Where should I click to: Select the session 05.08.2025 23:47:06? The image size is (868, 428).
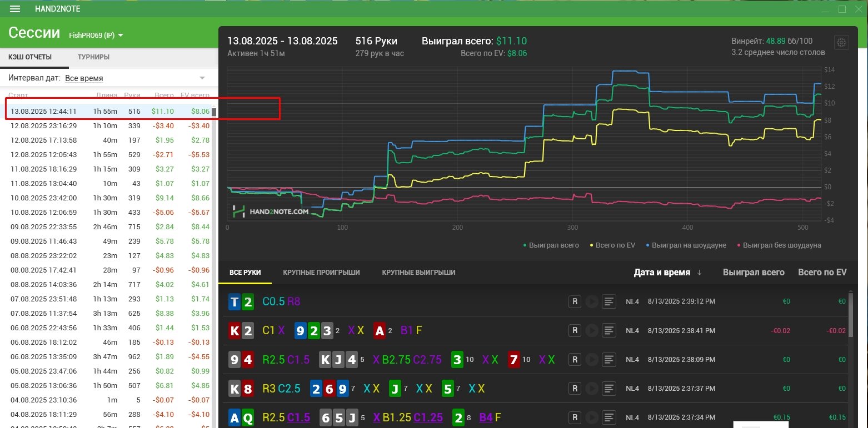109,371
